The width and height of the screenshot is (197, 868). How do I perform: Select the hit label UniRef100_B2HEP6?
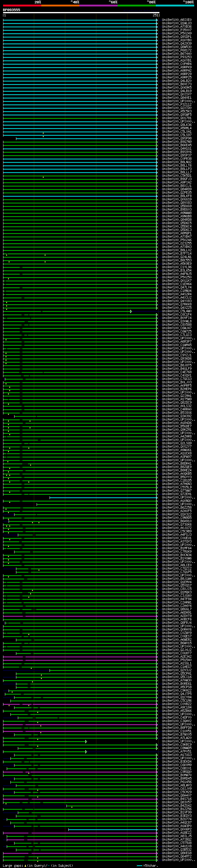click(177, 389)
